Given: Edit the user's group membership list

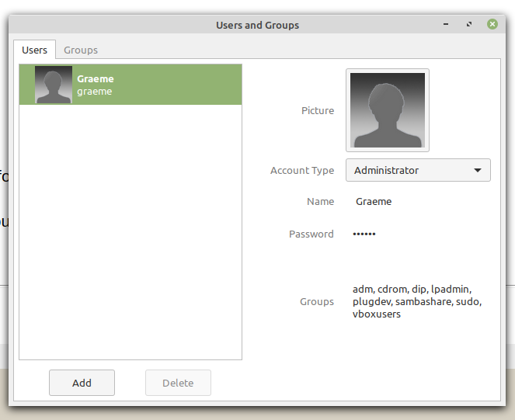Looking at the screenshot, I should click(417, 301).
